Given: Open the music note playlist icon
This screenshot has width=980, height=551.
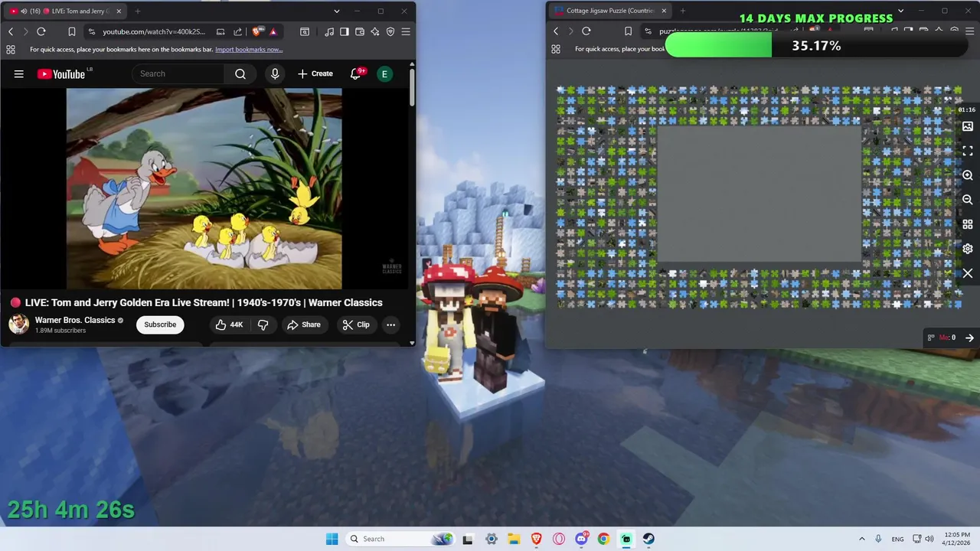Looking at the screenshot, I should (329, 31).
